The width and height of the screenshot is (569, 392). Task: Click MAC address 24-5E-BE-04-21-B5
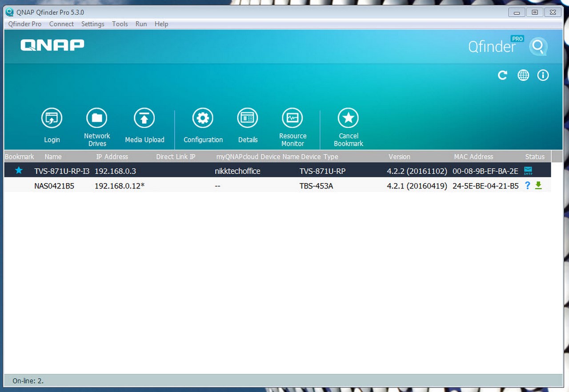[485, 186]
